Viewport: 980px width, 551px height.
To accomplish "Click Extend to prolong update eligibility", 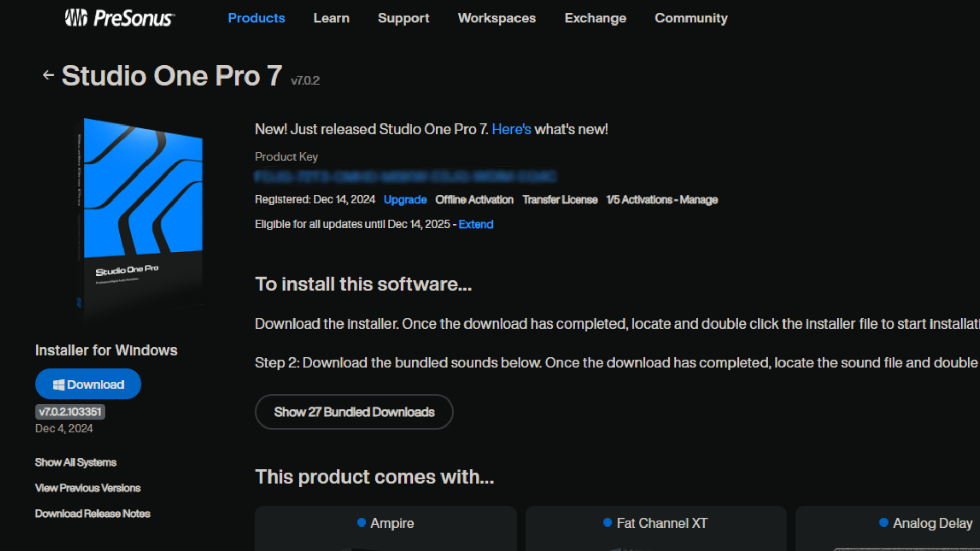I will [x=476, y=224].
